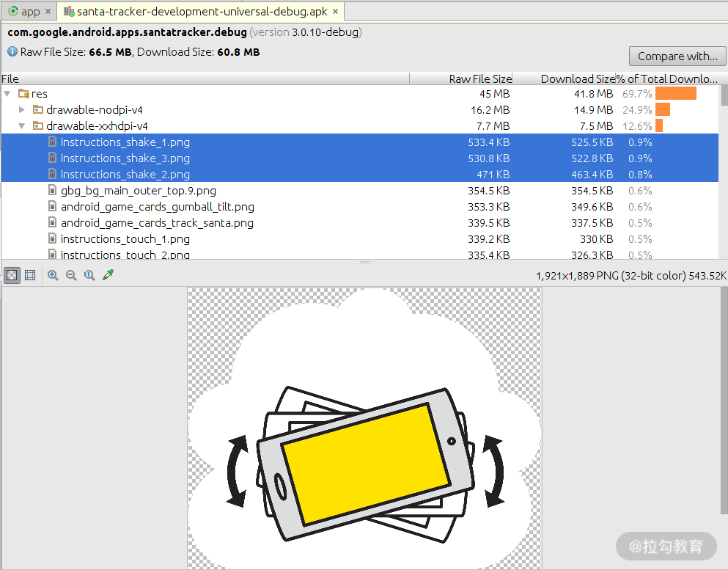Click the 24.9% value for drawable-nodpi-v4
Screen dimensions: 728x570
pyautogui.click(x=637, y=110)
